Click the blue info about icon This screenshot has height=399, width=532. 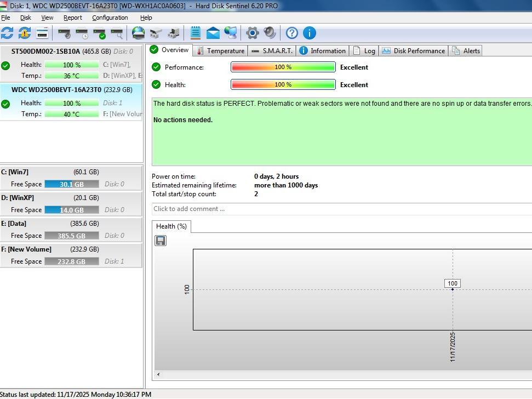click(310, 33)
